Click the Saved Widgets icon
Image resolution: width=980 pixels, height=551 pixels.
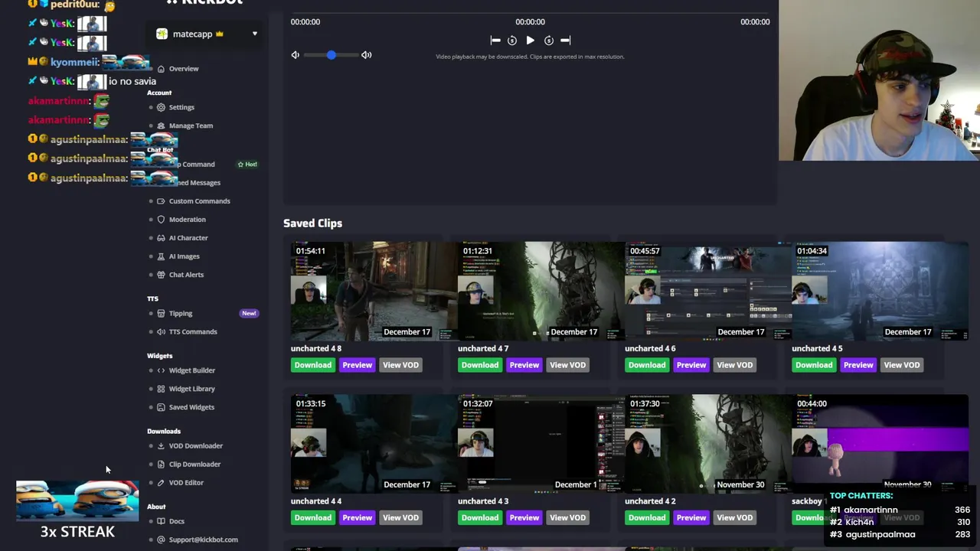(161, 407)
